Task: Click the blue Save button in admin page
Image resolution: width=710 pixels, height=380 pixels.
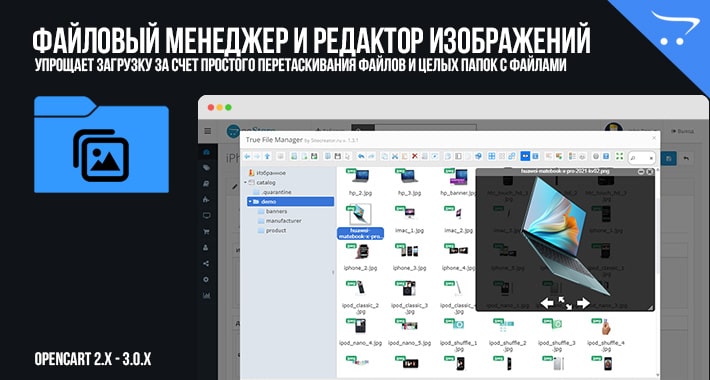Action: (669, 158)
